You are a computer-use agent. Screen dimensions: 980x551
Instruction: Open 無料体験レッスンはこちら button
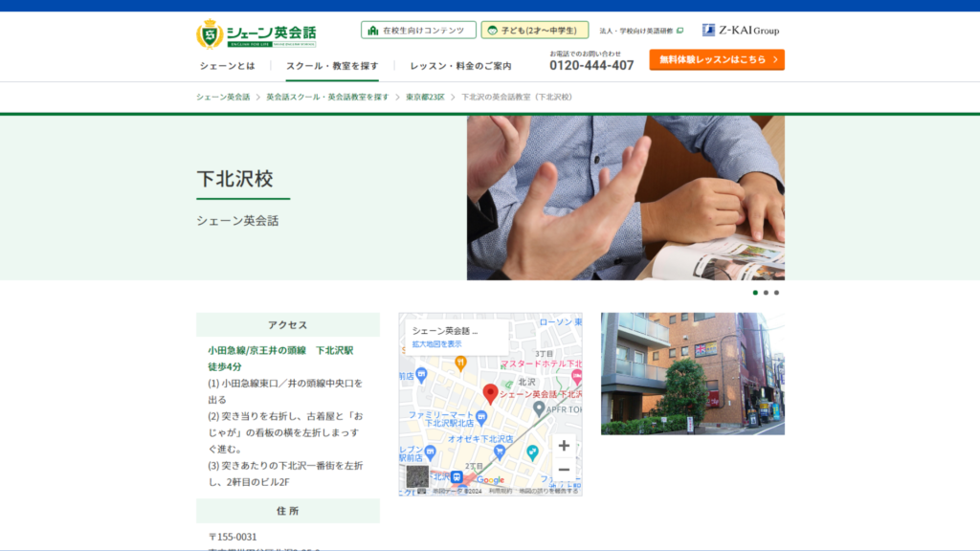[717, 59]
